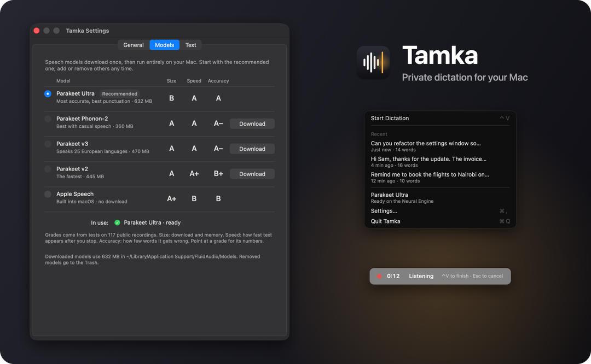Click the Accuracy column header

[x=218, y=81]
